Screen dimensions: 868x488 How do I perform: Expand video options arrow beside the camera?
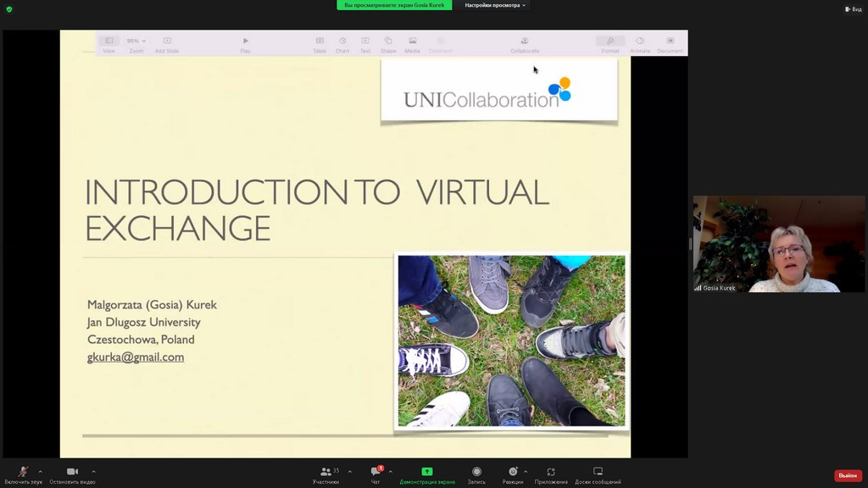93,471
